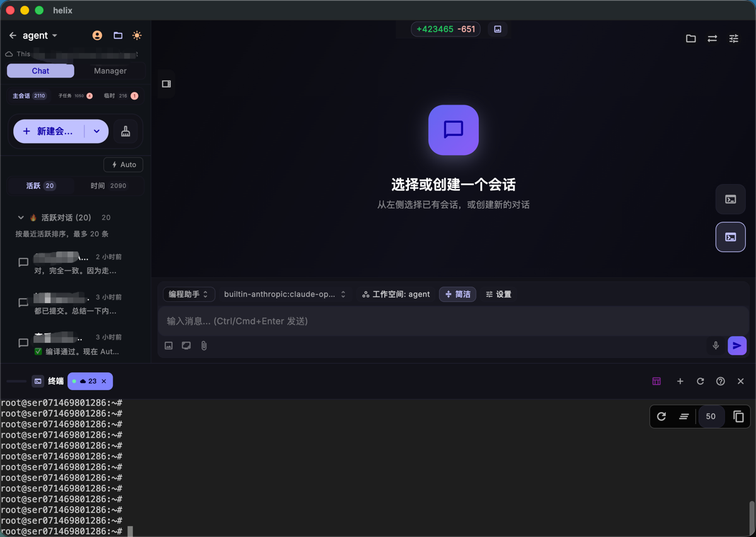The image size is (756, 537).
Task: Select the 主会话 2110 filter
Action: 29,96
